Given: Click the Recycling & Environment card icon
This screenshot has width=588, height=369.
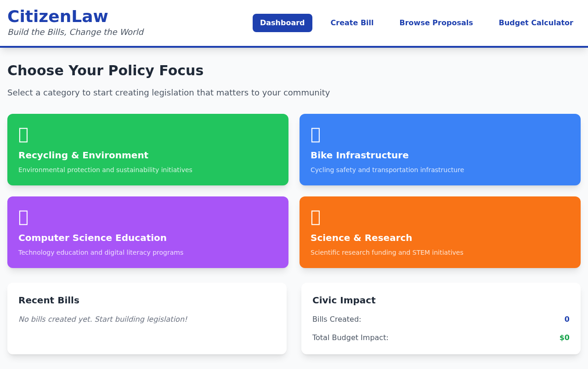Looking at the screenshot, I should click(x=23, y=134).
